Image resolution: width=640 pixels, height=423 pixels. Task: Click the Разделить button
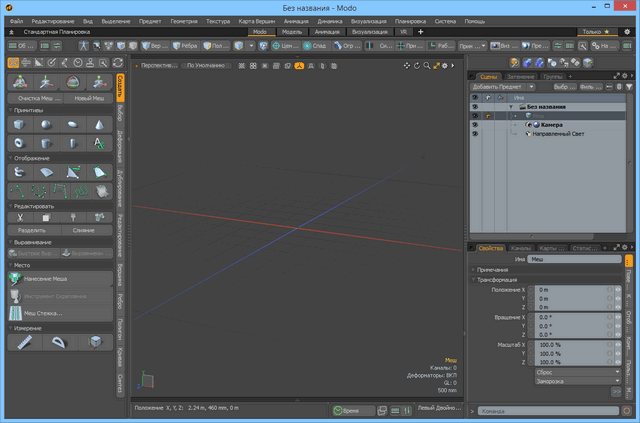click(32, 230)
